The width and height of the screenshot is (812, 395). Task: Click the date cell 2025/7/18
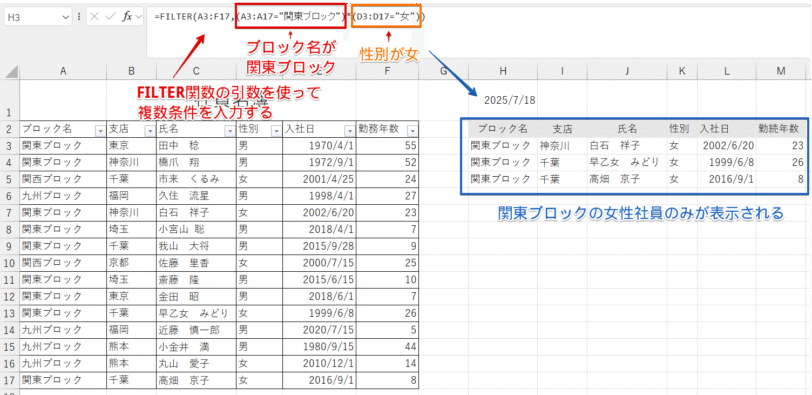pyautogui.click(x=502, y=100)
